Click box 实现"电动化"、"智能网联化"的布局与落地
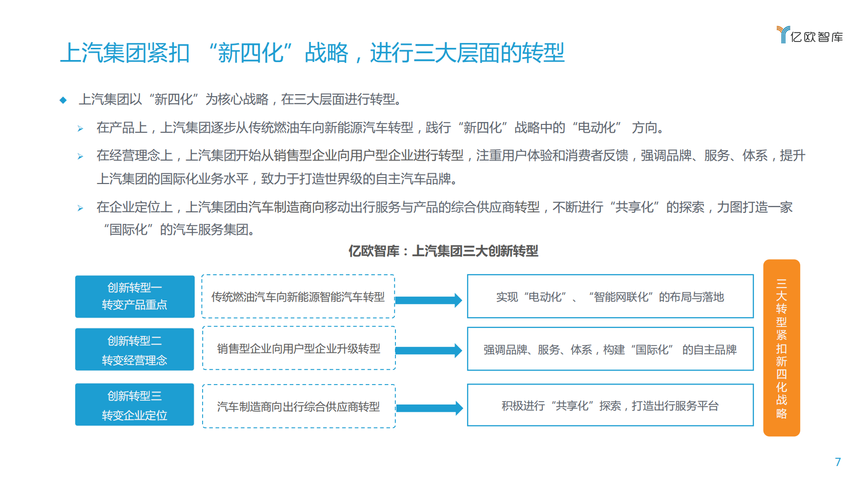This screenshot has height=488, width=868. click(610, 297)
